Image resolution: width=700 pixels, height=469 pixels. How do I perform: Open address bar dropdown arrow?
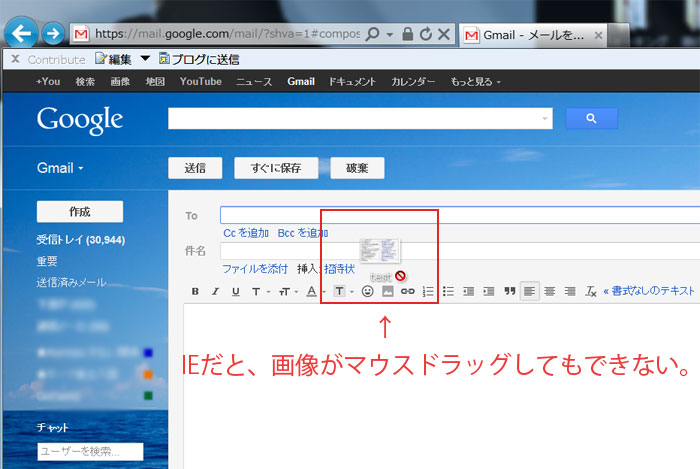click(390, 34)
